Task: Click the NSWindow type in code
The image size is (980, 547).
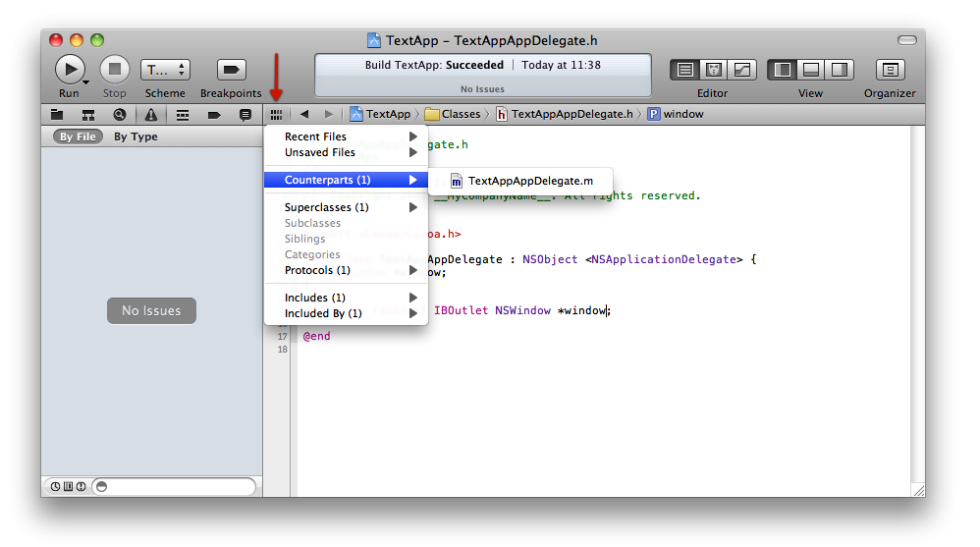Action: coord(522,310)
